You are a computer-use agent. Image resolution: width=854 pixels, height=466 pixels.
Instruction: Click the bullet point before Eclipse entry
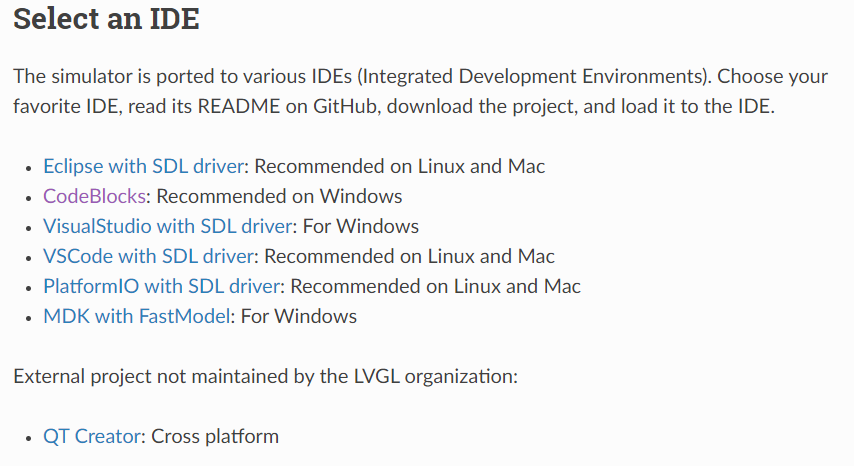click(x=29, y=167)
